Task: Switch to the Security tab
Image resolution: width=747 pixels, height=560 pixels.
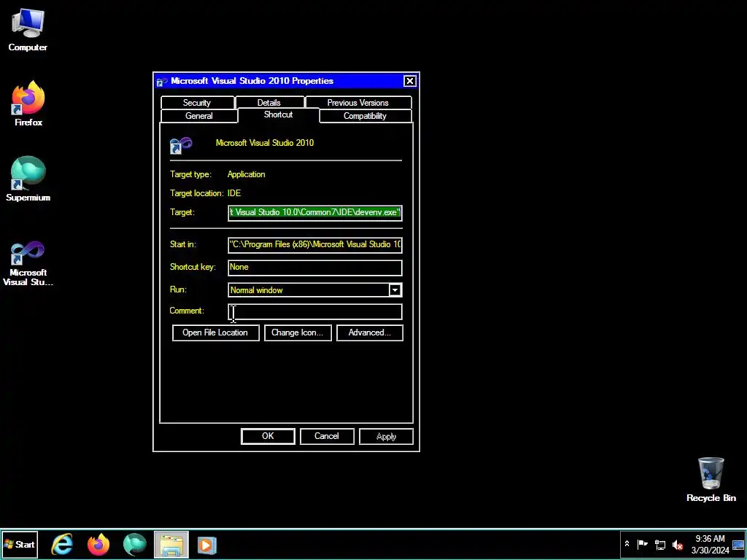Action: [x=197, y=102]
